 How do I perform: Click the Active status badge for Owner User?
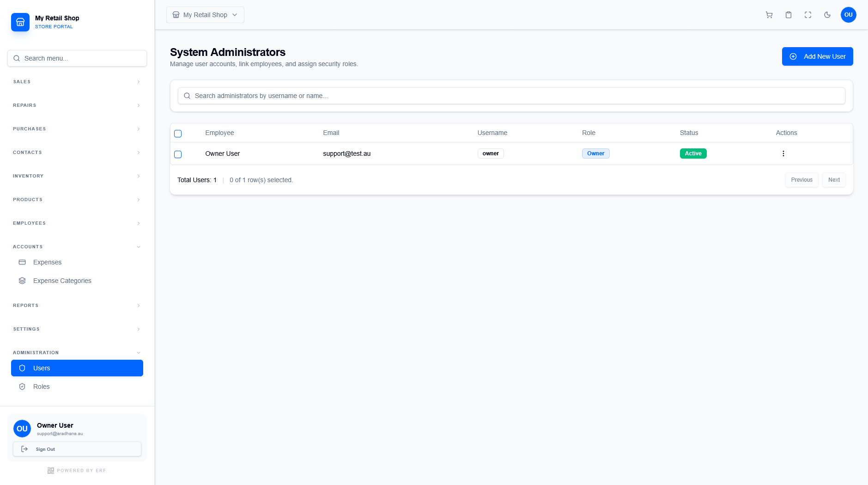[693, 153]
